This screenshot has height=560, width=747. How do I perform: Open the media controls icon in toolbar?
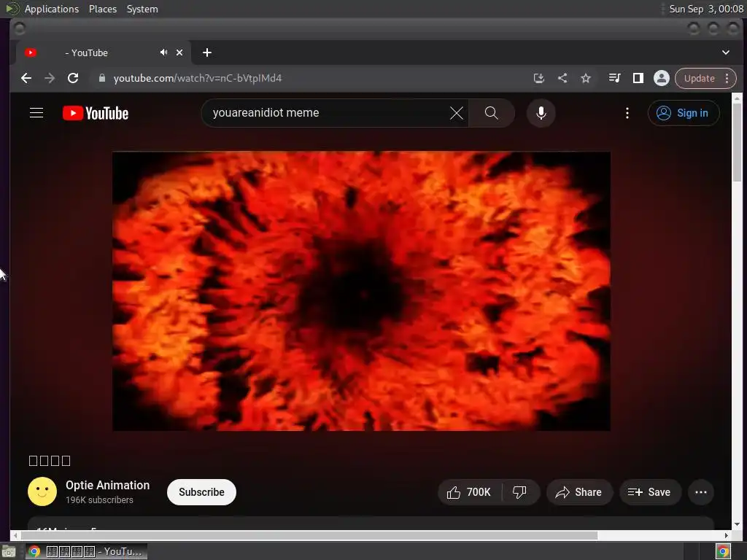pos(614,78)
